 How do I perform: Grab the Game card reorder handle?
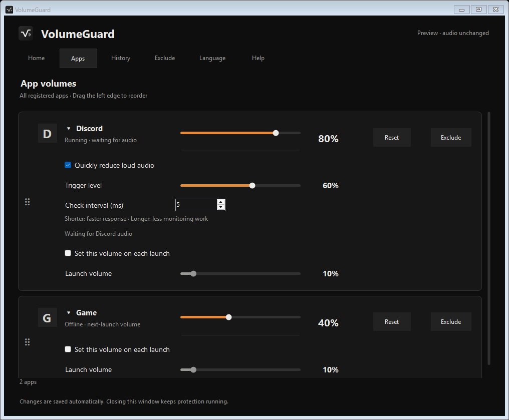(27, 342)
